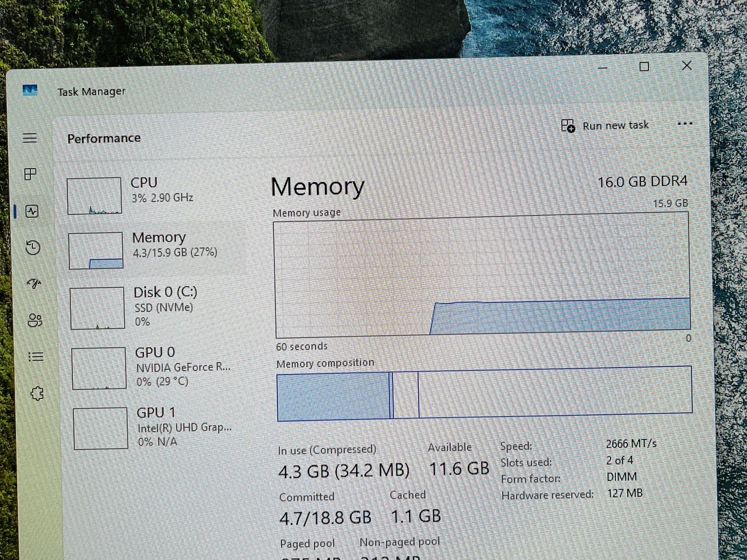Click the GPU 0 mini graph
747x560 pixels.
click(99, 368)
